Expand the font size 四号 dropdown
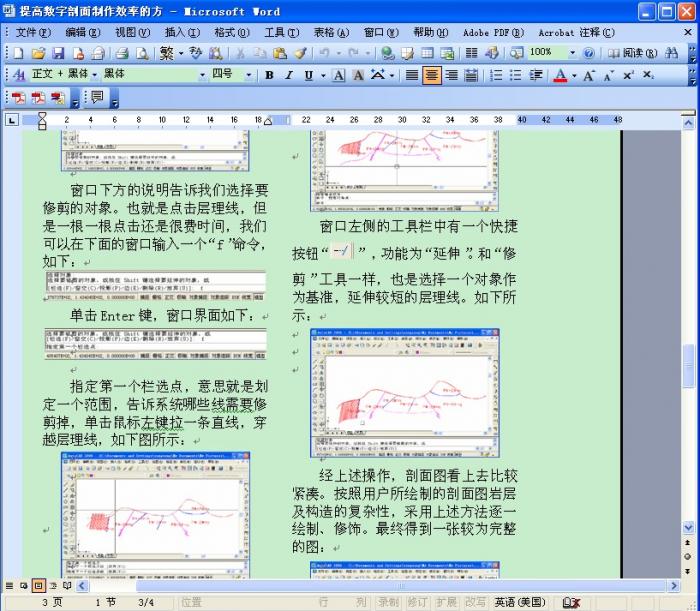 tap(250, 75)
